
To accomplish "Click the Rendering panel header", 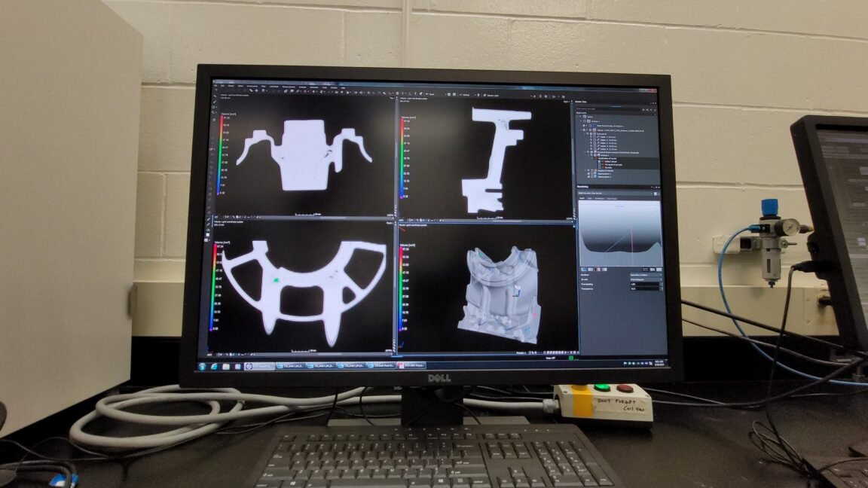I will tap(582, 186).
